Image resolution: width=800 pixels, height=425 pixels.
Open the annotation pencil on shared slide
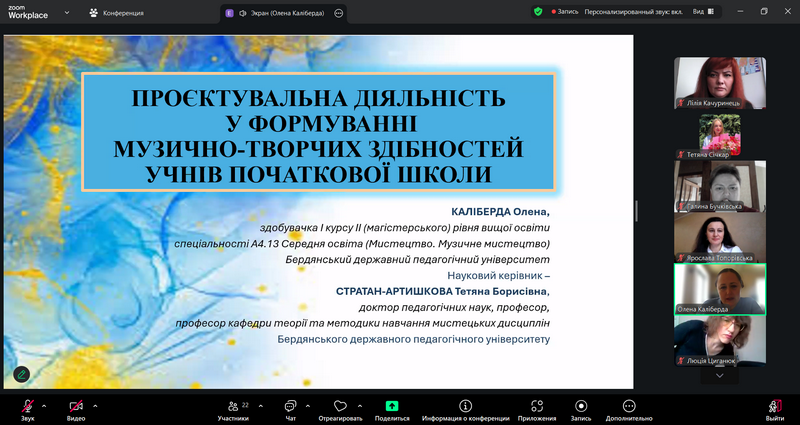[x=21, y=373]
